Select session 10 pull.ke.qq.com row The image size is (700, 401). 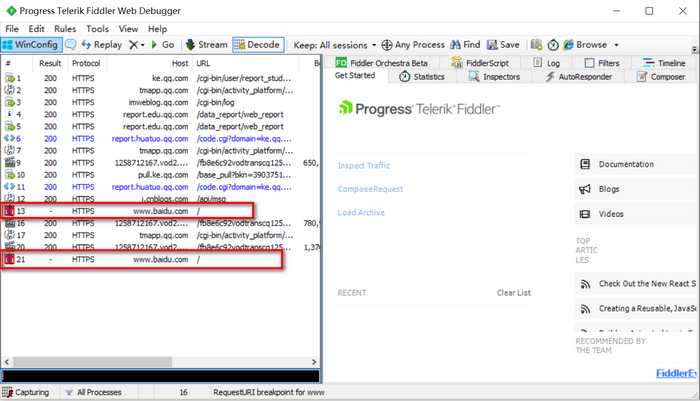(160, 175)
